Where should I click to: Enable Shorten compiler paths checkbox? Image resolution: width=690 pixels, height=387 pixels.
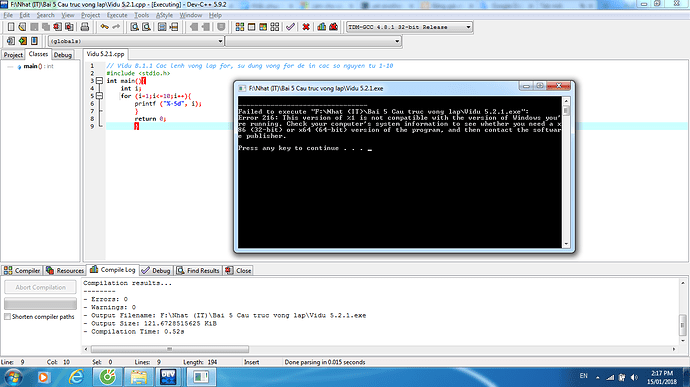7,317
